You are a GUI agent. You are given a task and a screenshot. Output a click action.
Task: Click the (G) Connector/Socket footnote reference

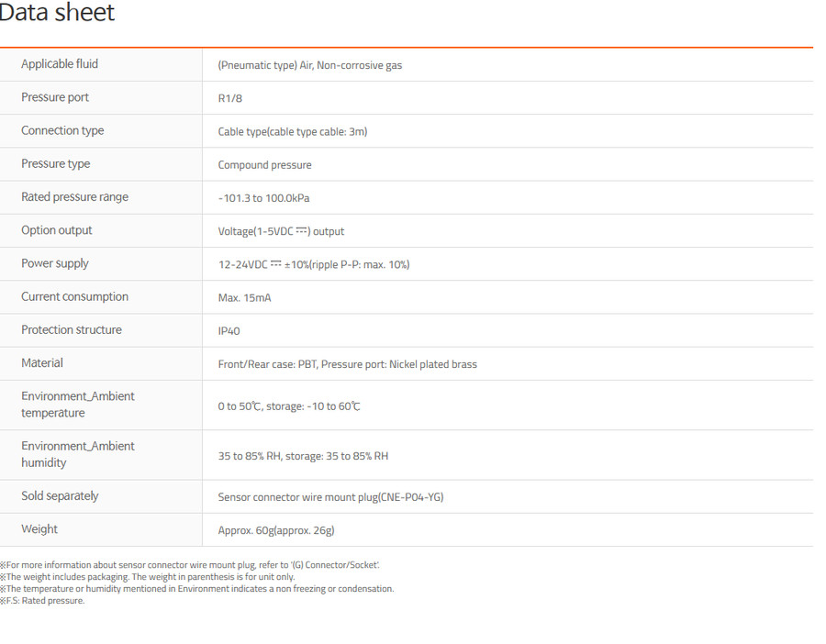pos(335,565)
